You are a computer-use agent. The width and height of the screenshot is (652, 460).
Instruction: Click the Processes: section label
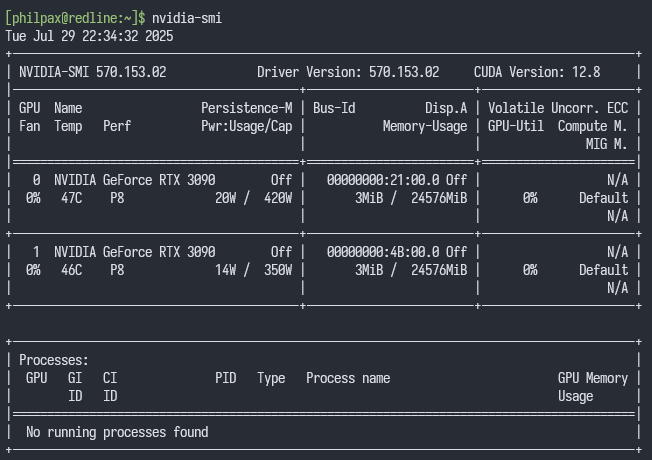click(54, 360)
